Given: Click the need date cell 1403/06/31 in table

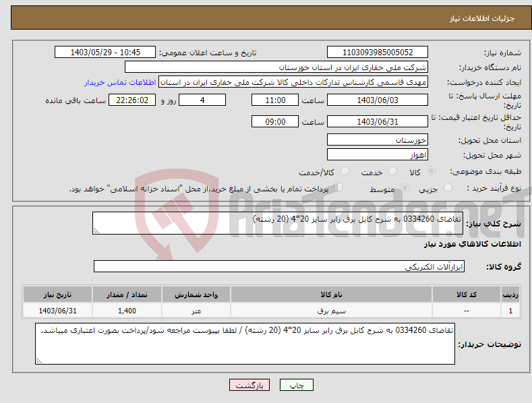Looking at the screenshot, I should [x=58, y=311].
